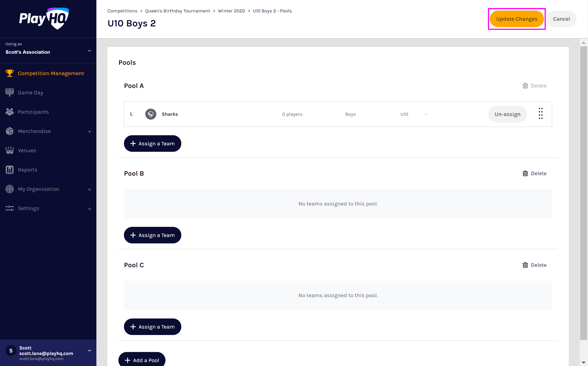The image size is (588, 366).
Task: Expand the My Organisation submenu
Action: click(x=90, y=189)
